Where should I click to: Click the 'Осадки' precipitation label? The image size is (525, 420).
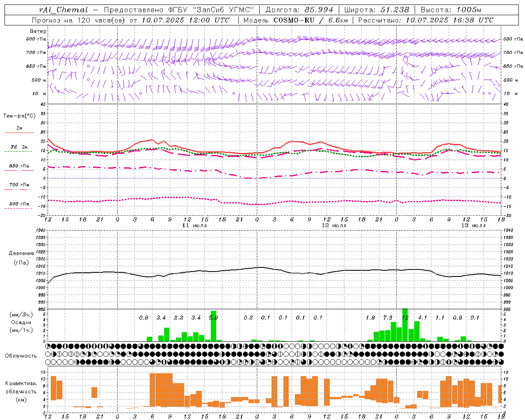(21, 322)
